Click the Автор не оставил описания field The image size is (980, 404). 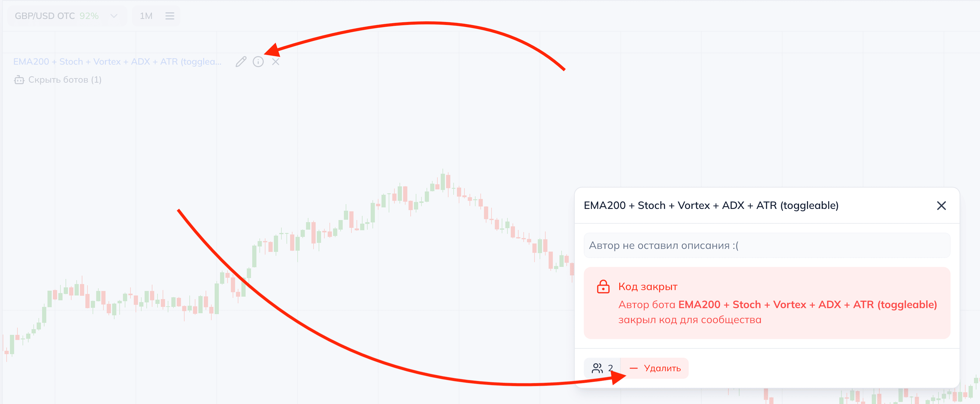click(x=767, y=245)
